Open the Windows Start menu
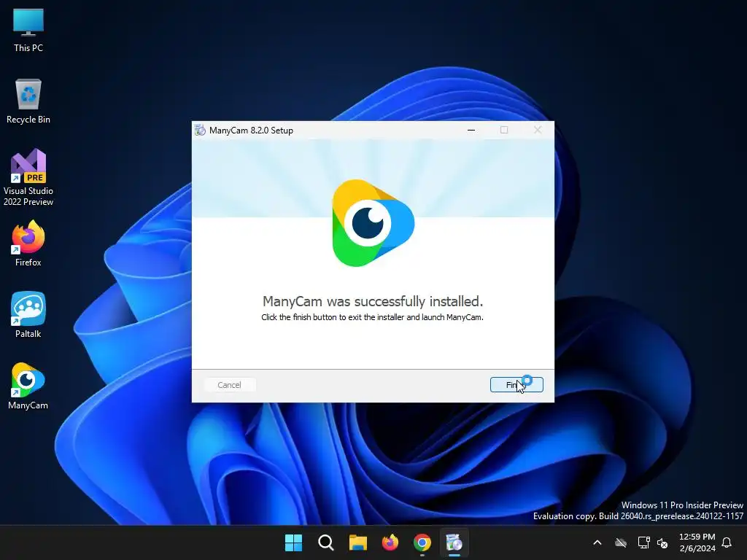 tap(293, 542)
